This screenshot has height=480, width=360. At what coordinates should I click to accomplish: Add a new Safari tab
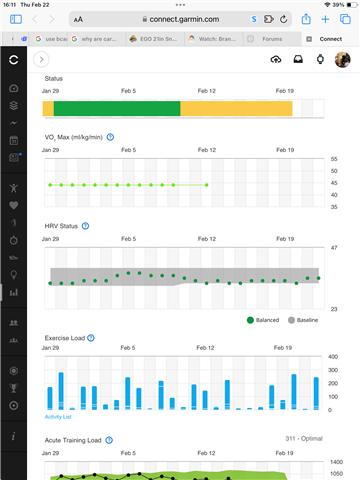pos(325,19)
